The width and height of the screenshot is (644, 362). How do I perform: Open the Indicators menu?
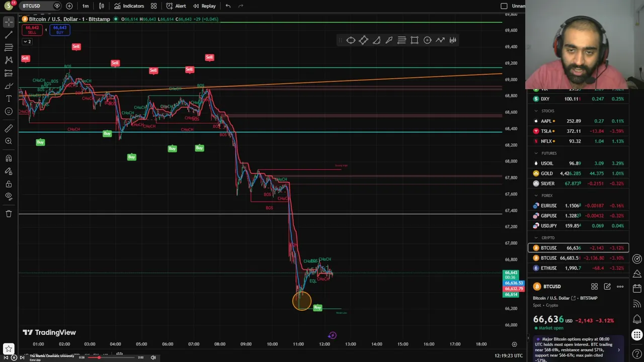click(129, 6)
